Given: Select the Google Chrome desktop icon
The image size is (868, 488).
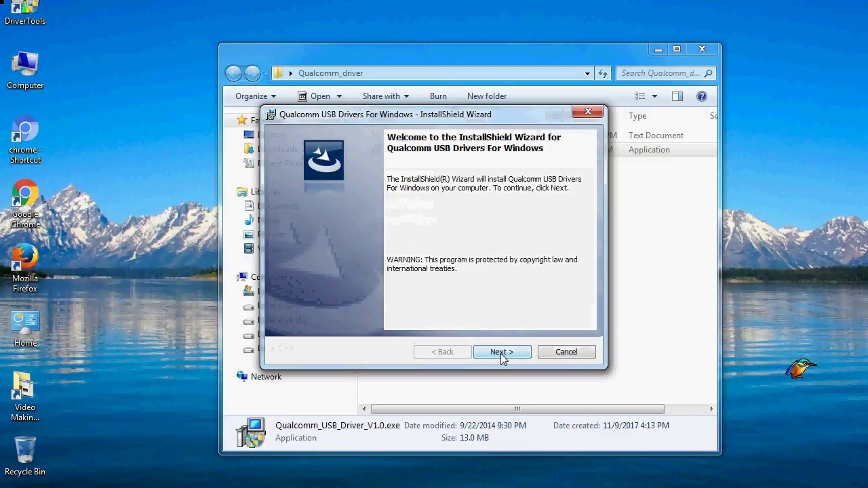Looking at the screenshot, I should 25,204.
